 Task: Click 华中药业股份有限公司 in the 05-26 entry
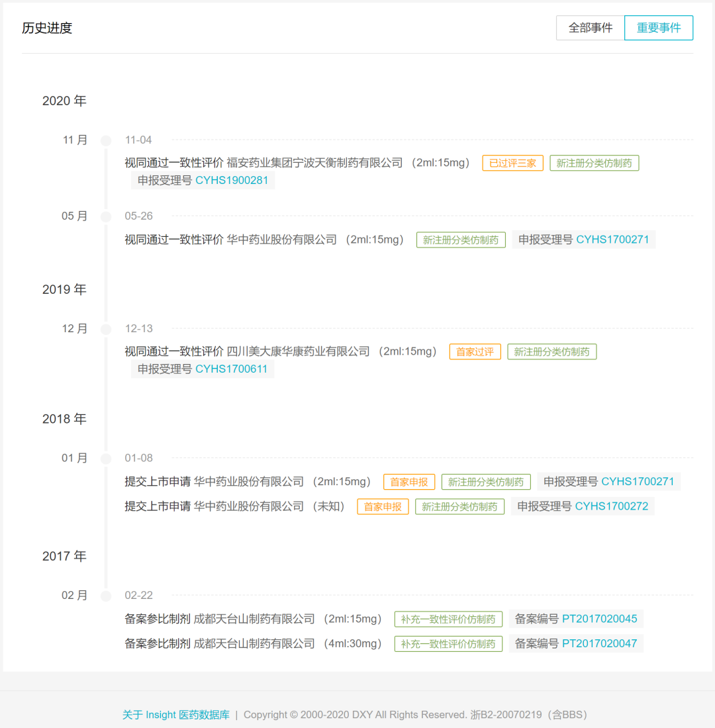pyautogui.click(x=281, y=240)
